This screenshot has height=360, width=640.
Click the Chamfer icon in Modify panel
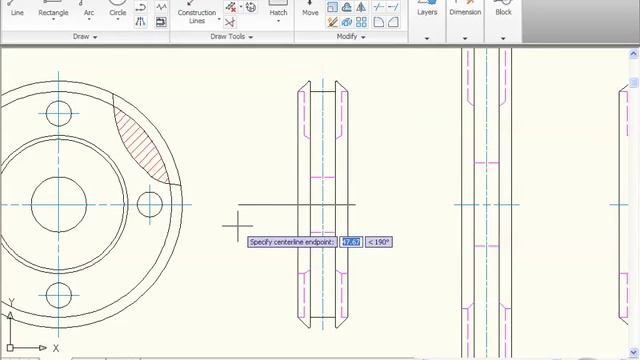click(393, 22)
